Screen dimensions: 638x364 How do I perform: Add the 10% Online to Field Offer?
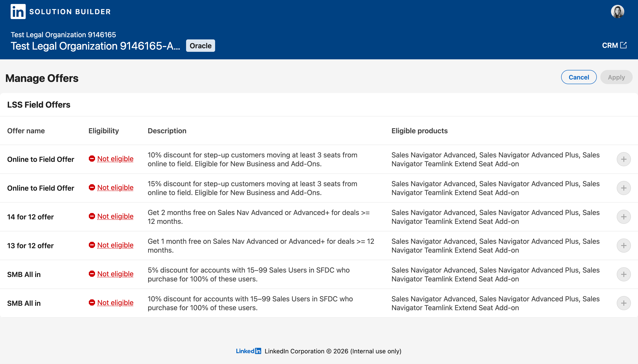624,159
